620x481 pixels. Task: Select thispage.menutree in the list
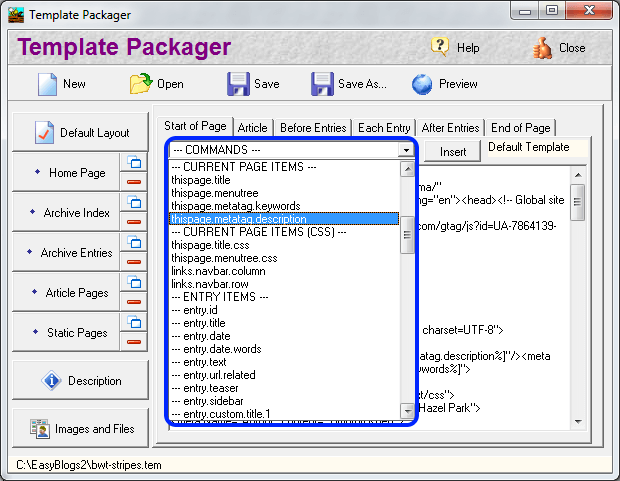(284, 193)
